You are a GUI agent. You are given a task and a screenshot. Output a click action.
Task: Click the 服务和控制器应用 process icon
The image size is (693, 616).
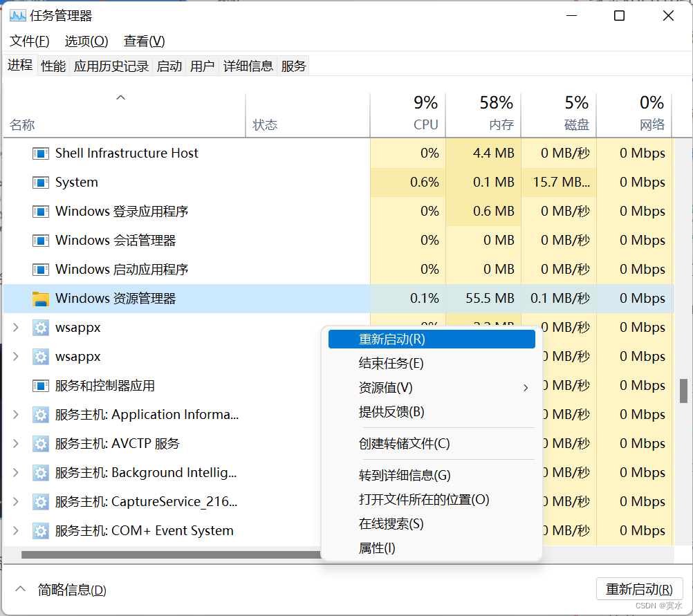[x=41, y=386]
